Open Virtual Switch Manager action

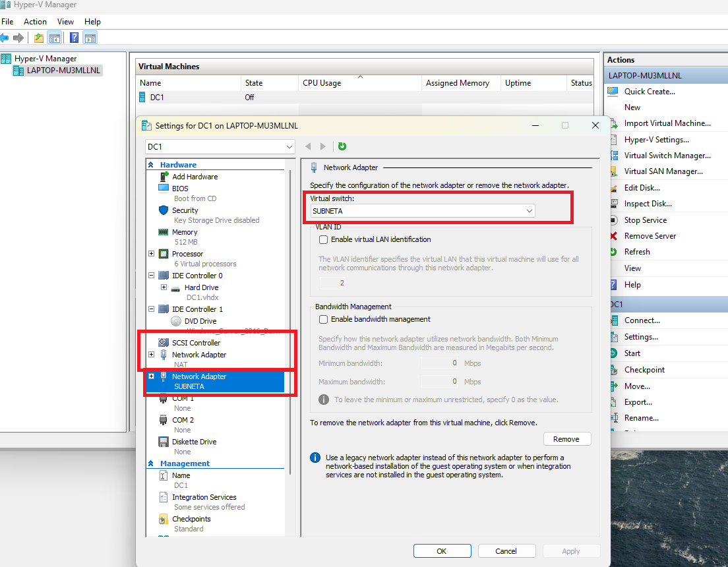[667, 156]
